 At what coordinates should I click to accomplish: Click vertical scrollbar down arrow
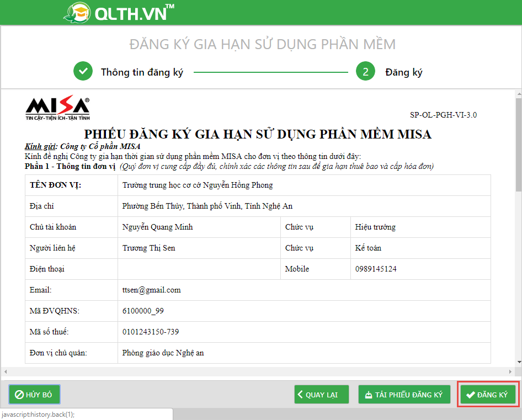pos(519,362)
